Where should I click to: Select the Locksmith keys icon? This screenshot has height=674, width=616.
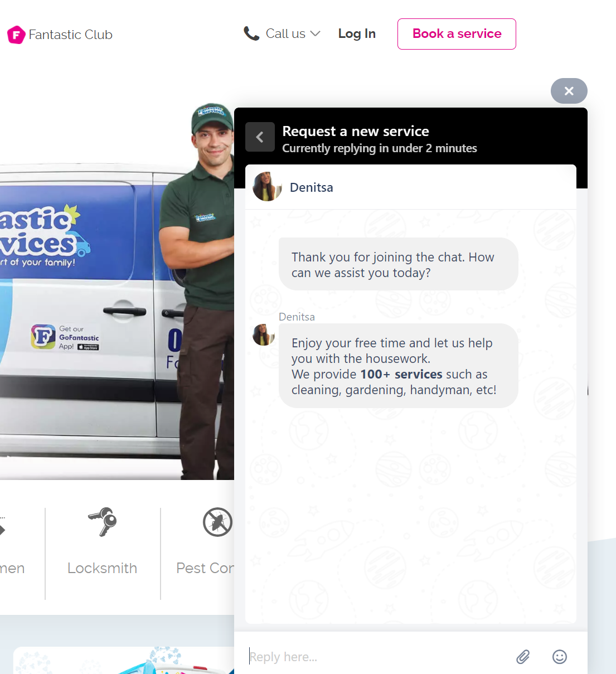102,522
